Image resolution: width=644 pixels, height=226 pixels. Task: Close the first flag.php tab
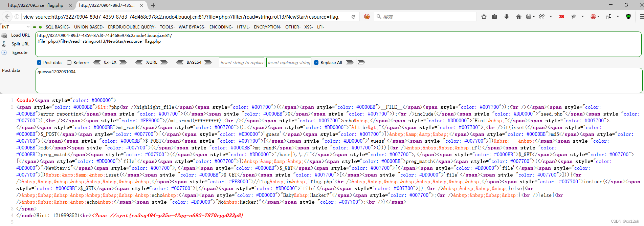70,5
